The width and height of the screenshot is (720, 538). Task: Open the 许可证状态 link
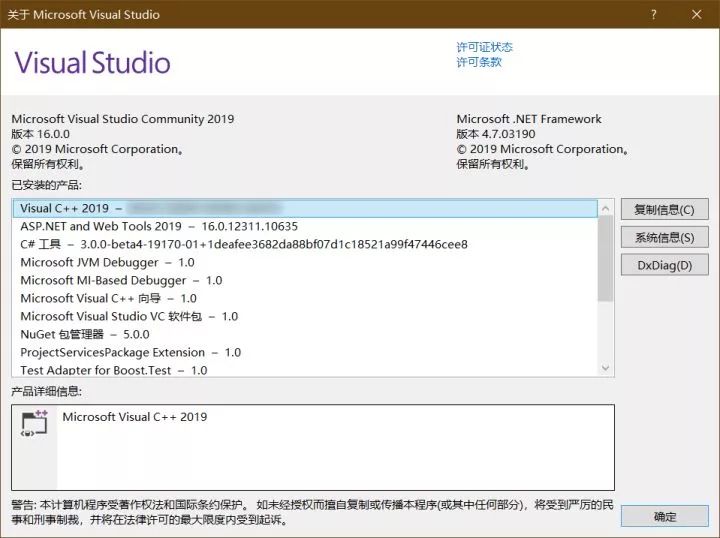484,47
